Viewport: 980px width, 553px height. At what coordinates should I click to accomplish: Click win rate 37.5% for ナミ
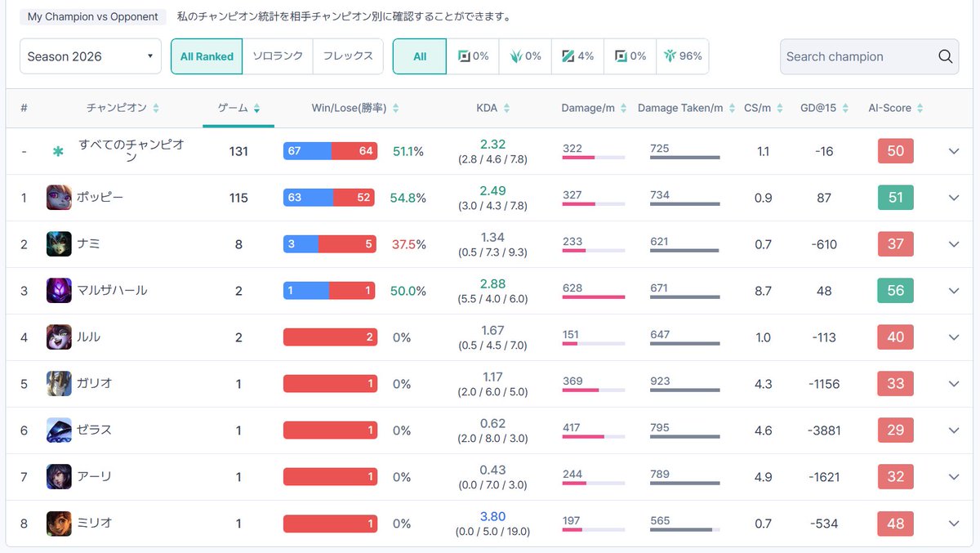point(408,244)
